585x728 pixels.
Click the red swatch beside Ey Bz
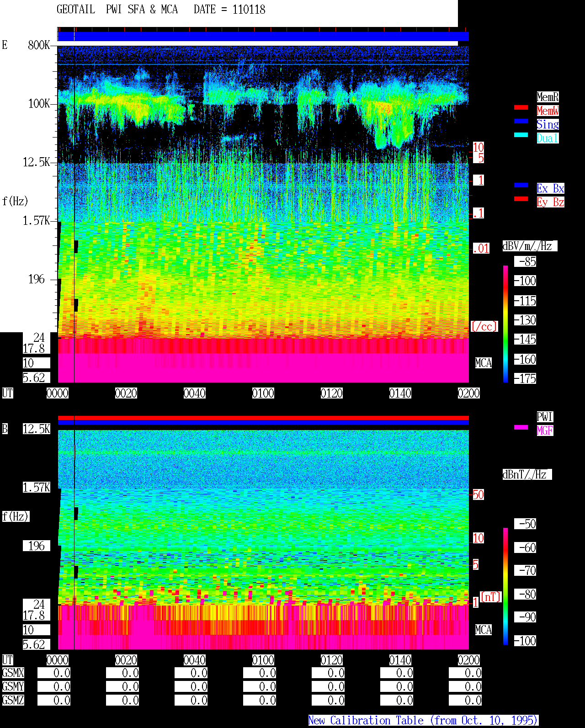pyautogui.click(x=521, y=199)
